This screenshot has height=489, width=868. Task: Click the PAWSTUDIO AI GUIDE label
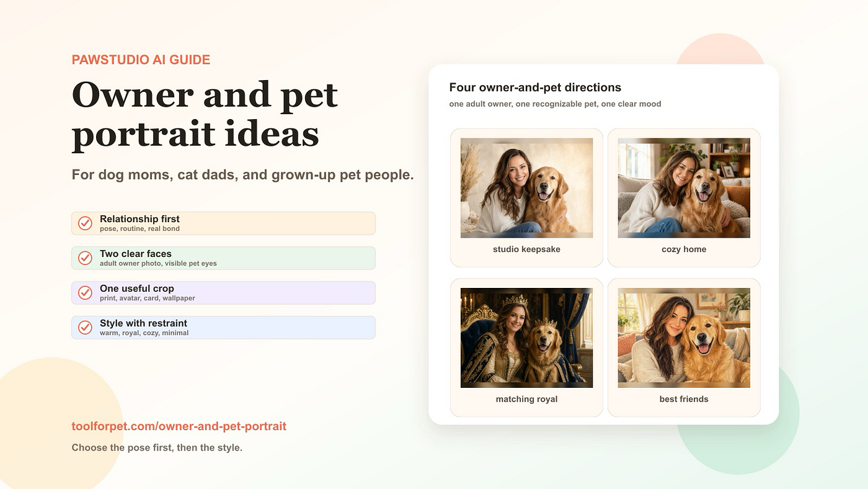(141, 60)
